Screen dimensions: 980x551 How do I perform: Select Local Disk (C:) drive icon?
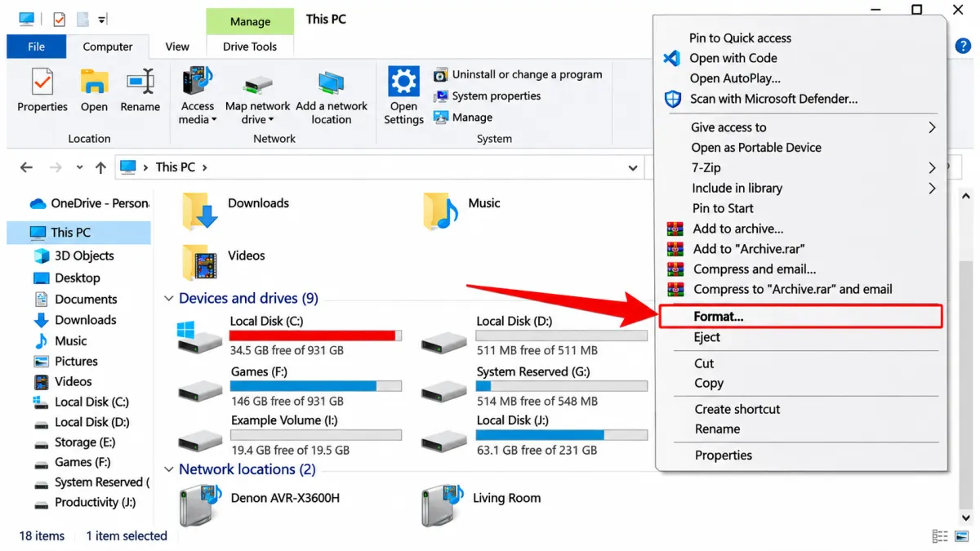pos(199,336)
